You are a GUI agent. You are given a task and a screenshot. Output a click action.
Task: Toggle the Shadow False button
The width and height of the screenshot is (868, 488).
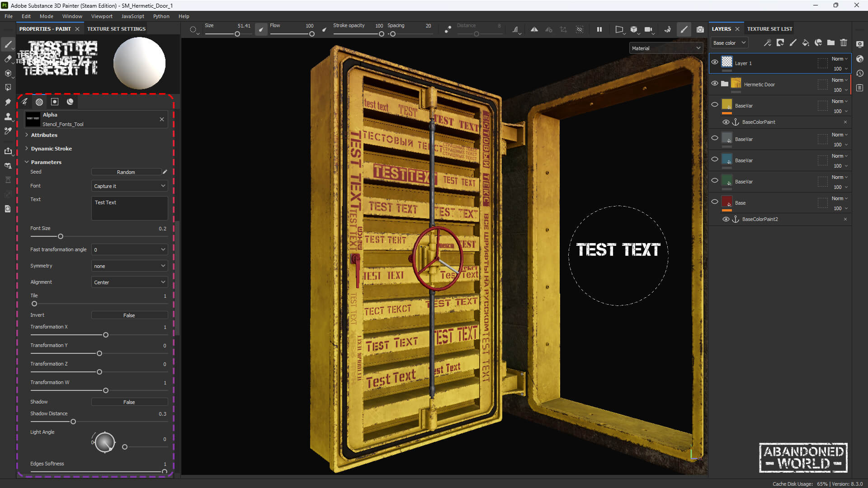(129, 402)
